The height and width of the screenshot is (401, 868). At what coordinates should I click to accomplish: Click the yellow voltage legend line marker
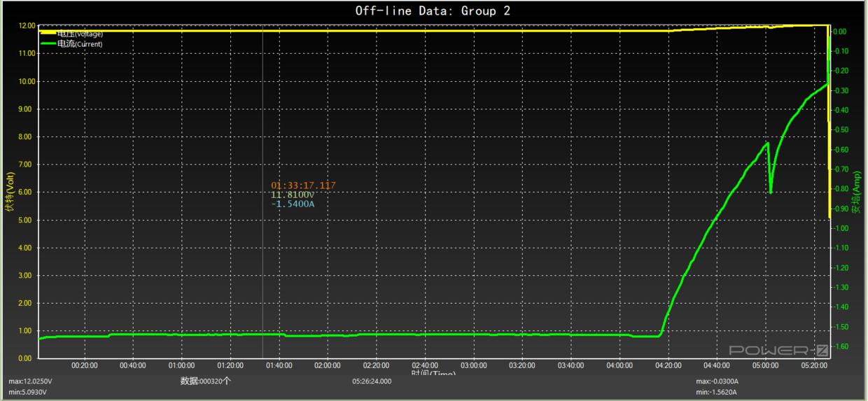pos(48,33)
